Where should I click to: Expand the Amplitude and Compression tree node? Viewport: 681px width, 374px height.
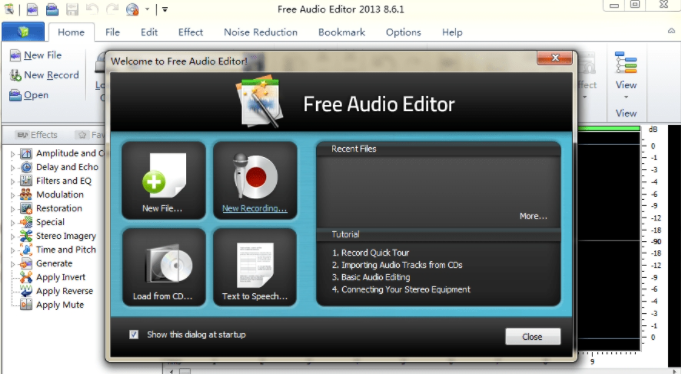pyautogui.click(x=13, y=154)
